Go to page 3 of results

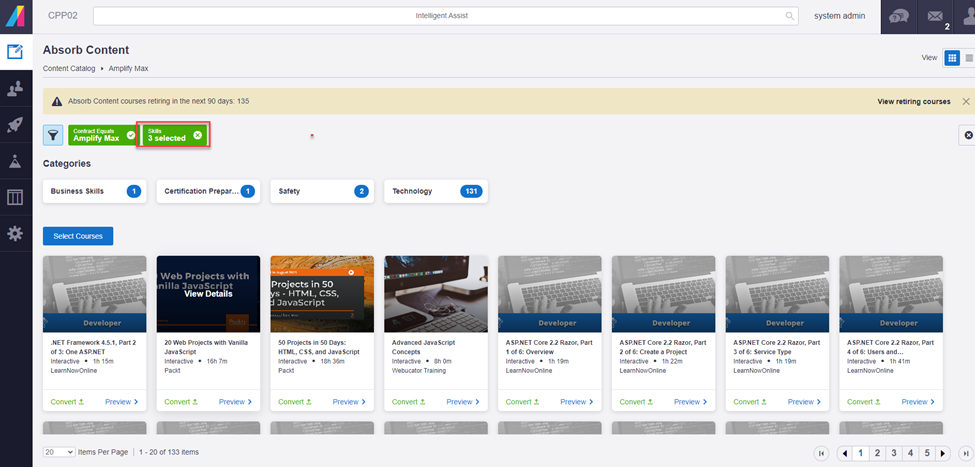click(x=894, y=453)
